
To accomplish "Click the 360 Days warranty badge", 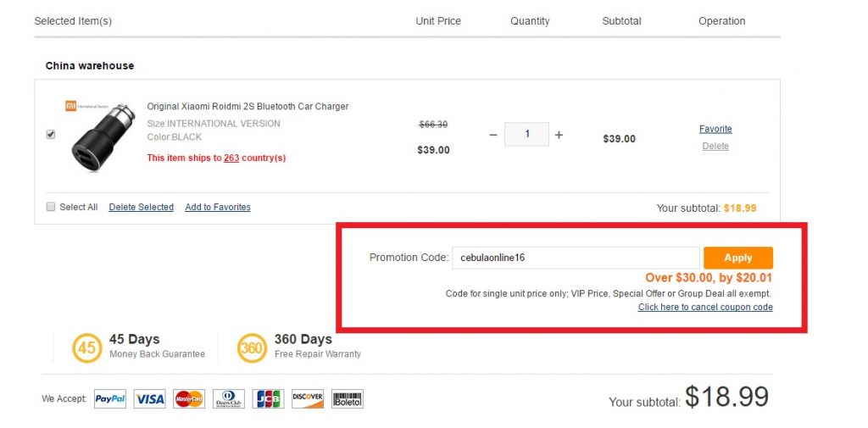I will [252, 347].
